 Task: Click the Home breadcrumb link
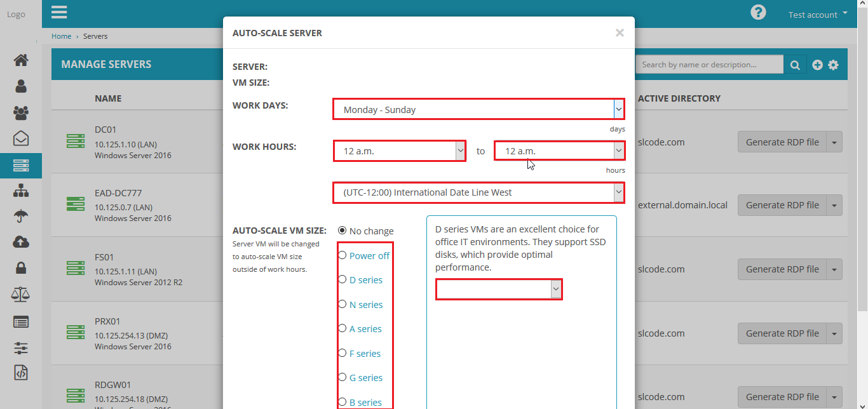click(62, 36)
